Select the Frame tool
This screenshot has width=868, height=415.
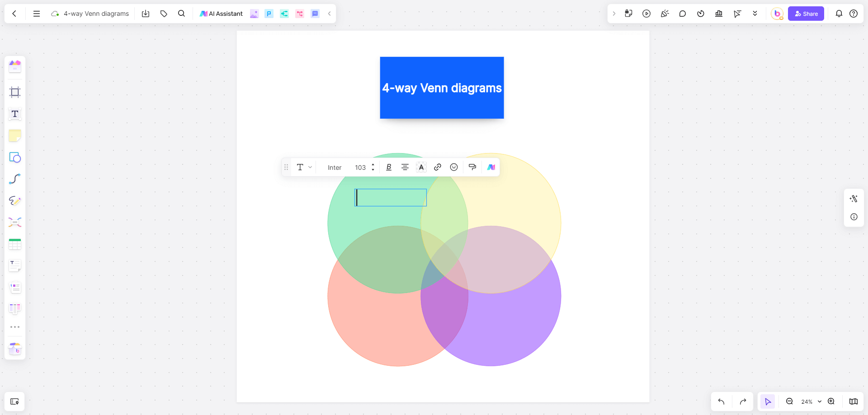15,92
